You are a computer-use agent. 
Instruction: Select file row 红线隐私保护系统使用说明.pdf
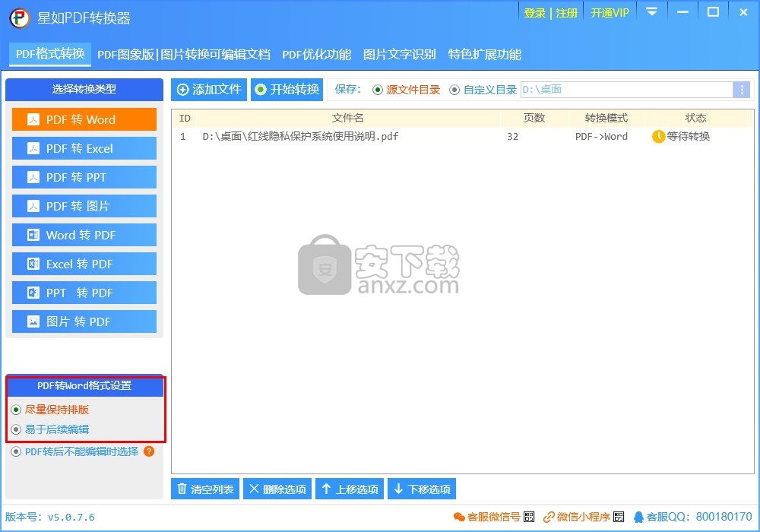point(462,137)
